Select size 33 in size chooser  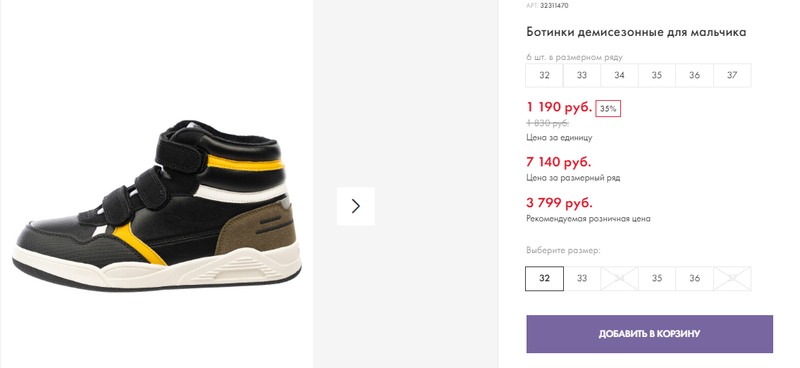click(x=582, y=278)
